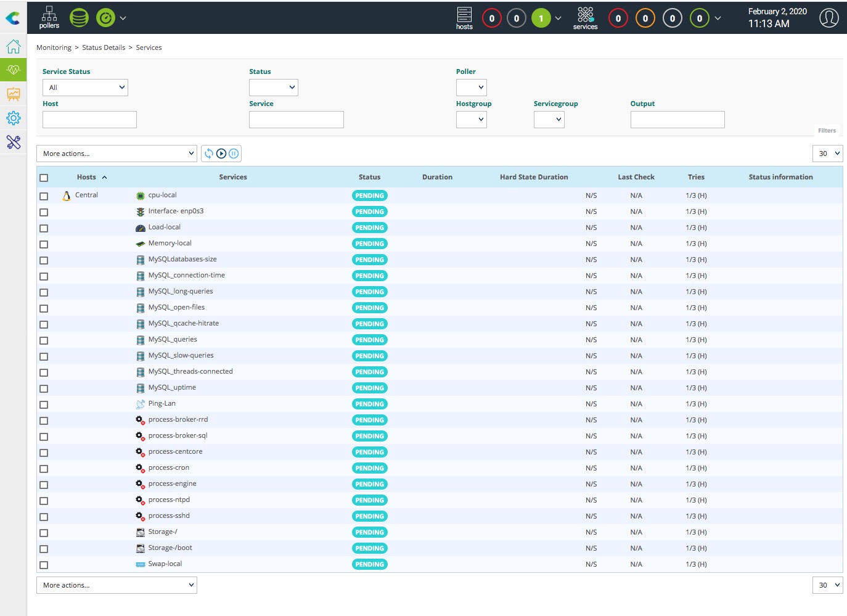Click the pause refresh icon
The width and height of the screenshot is (847, 616).
point(234,154)
